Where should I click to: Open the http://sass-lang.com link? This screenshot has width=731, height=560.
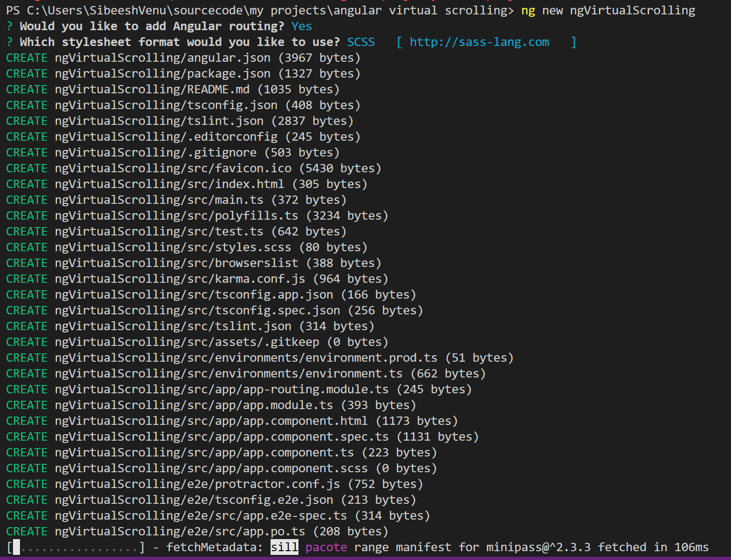pyautogui.click(x=479, y=42)
